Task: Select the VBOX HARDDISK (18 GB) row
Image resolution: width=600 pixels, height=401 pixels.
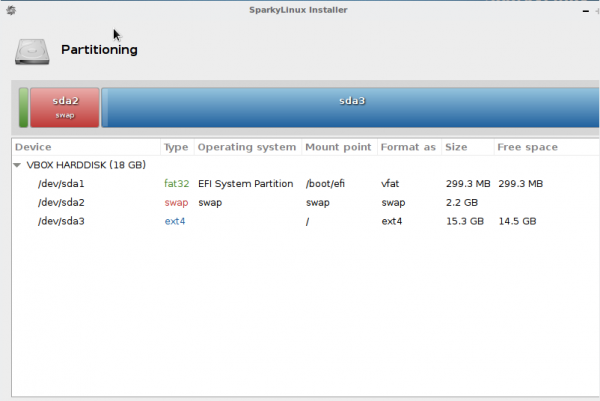Action: click(305, 165)
